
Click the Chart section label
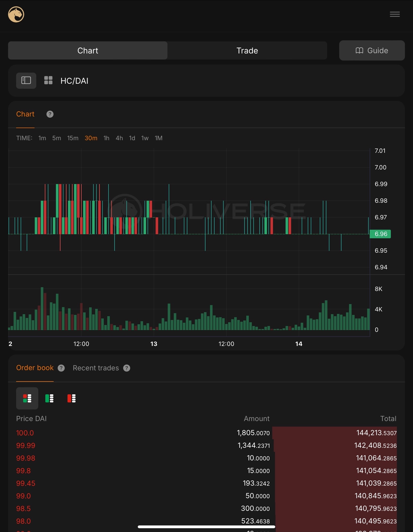pos(25,114)
